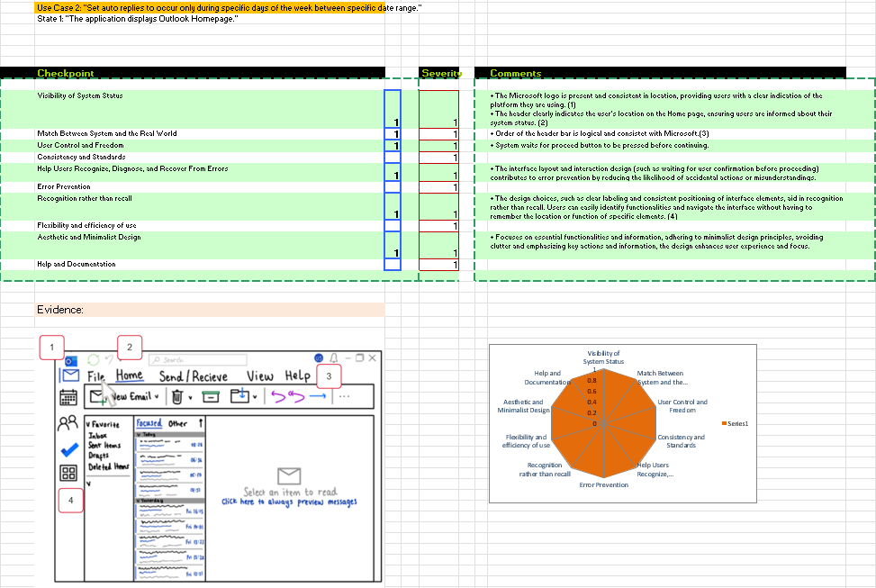Select the Sent Items folder

[x=104, y=446]
